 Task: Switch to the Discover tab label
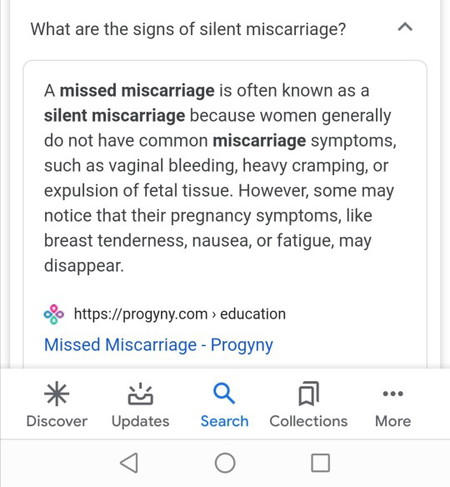click(x=57, y=421)
